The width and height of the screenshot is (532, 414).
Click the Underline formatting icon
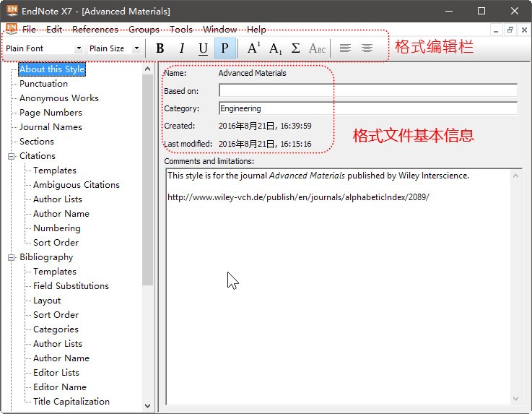click(203, 48)
